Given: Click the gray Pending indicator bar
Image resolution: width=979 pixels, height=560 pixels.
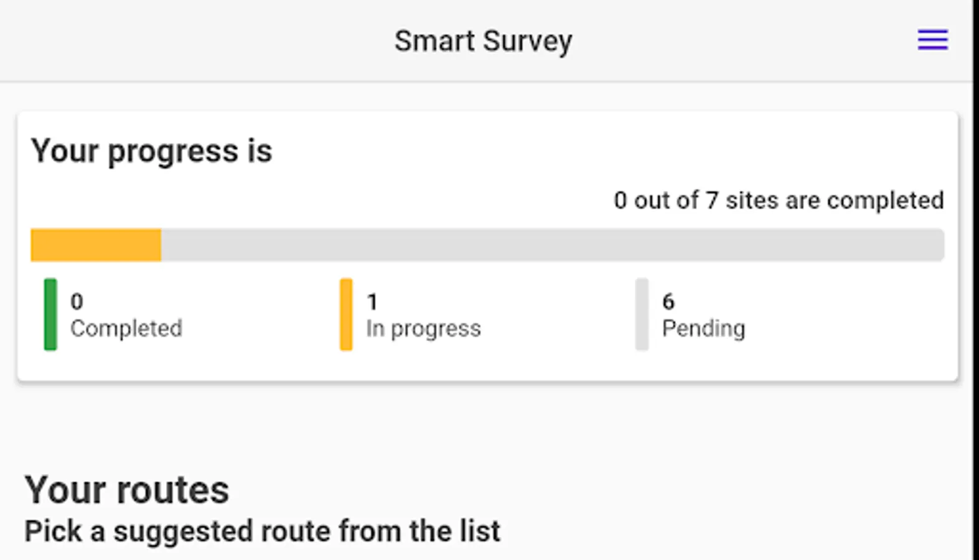Looking at the screenshot, I should (x=642, y=314).
